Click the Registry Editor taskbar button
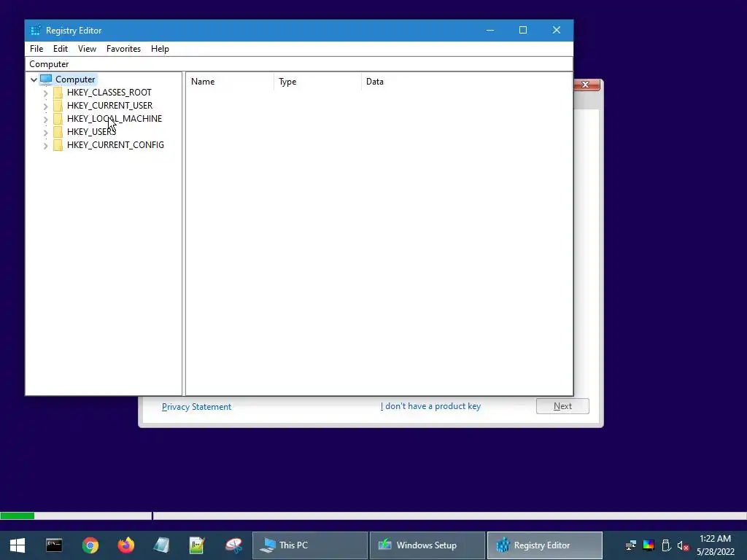Screen dimensions: 747x560 click(544, 545)
